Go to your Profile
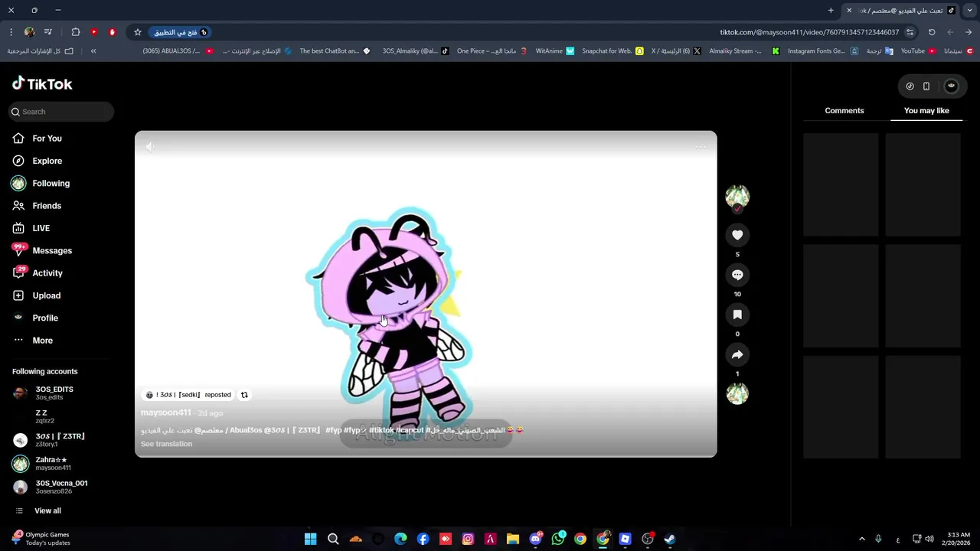980x551 pixels. [x=34, y=318]
